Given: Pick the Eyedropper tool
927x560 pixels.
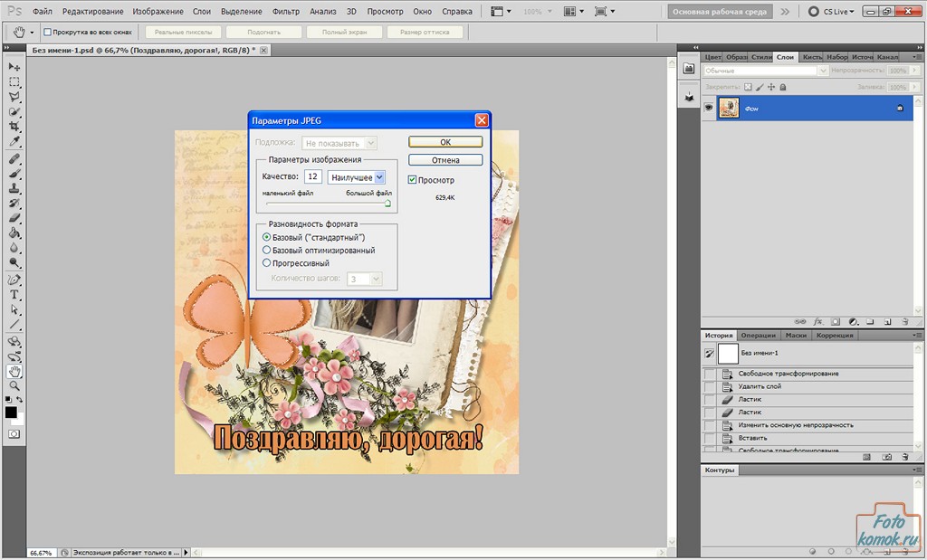Looking at the screenshot, I should click(14, 142).
